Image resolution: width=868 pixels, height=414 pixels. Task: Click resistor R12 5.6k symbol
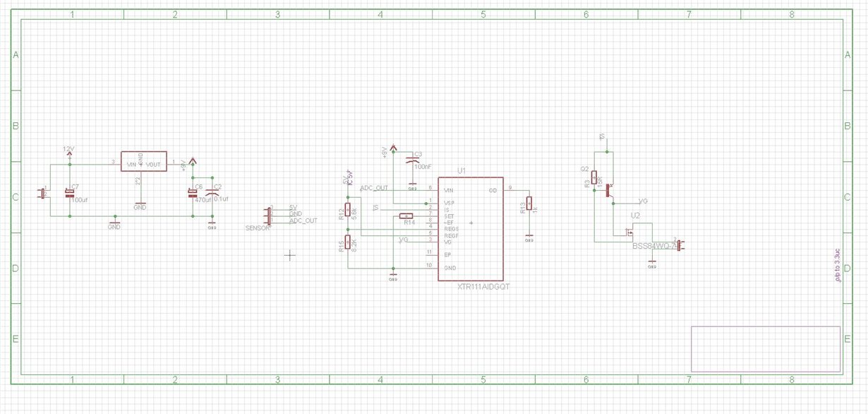pyautogui.click(x=347, y=209)
